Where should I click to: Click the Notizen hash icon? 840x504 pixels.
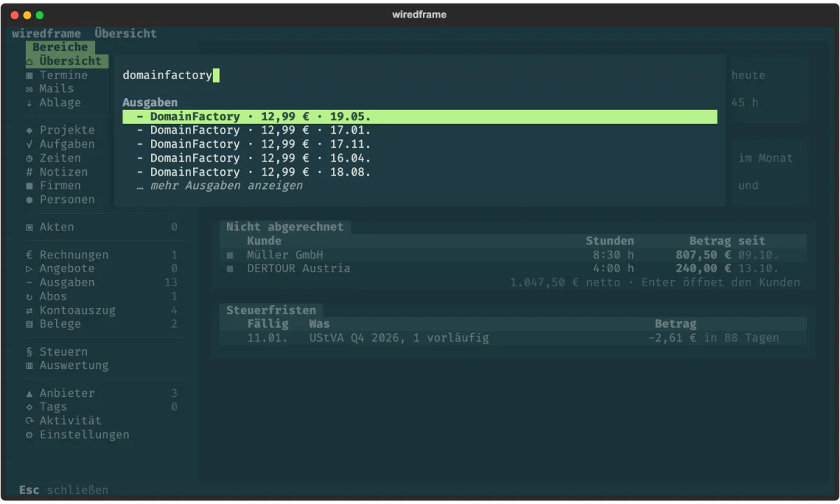pyautogui.click(x=29, y=172)
